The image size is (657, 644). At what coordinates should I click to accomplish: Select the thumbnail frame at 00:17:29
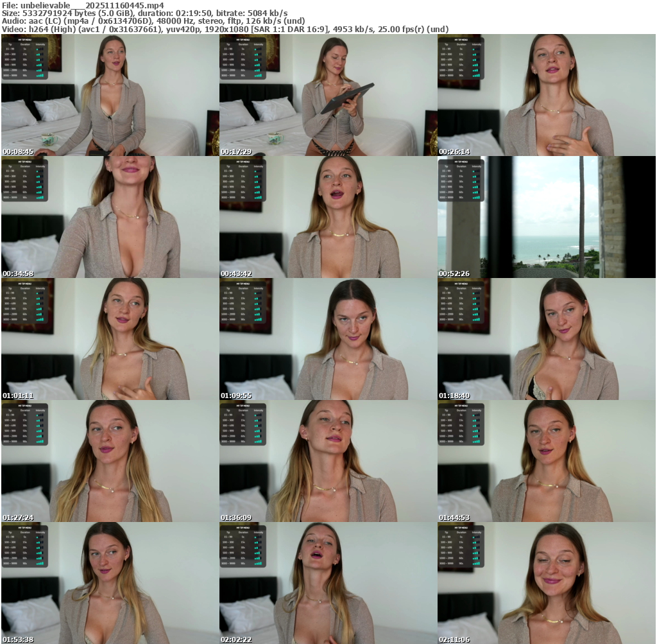click(x=328, y=95)
